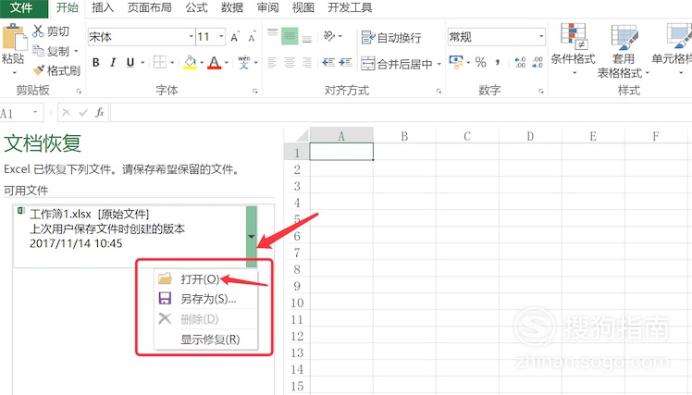Image resolution: width=692 pixels, height=395 pixels.
Task: Click the cell Borders icon
Action: [159, 63]
